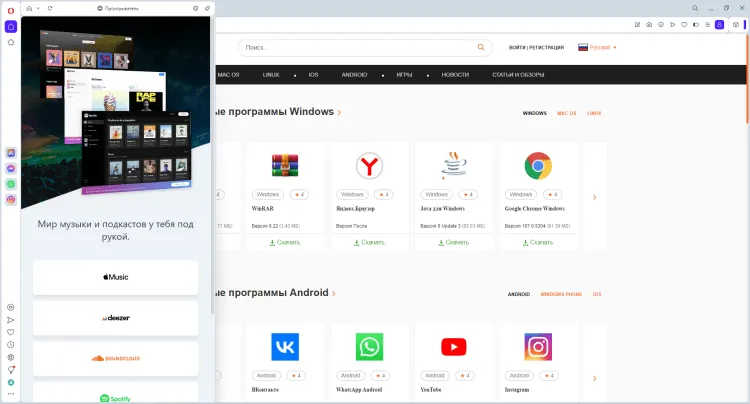Open My Flow arrow icon in sidebar
The image size is (750, 404).
[11, 320]
